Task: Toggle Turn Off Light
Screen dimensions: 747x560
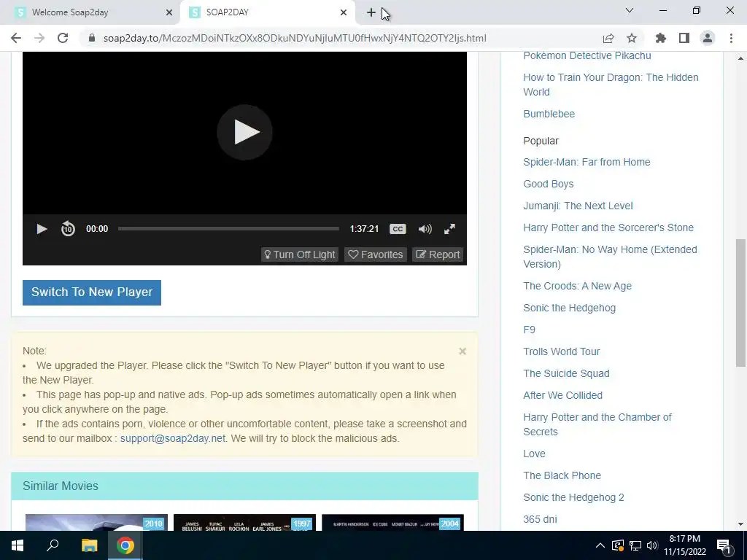Action: pos(300,254)
